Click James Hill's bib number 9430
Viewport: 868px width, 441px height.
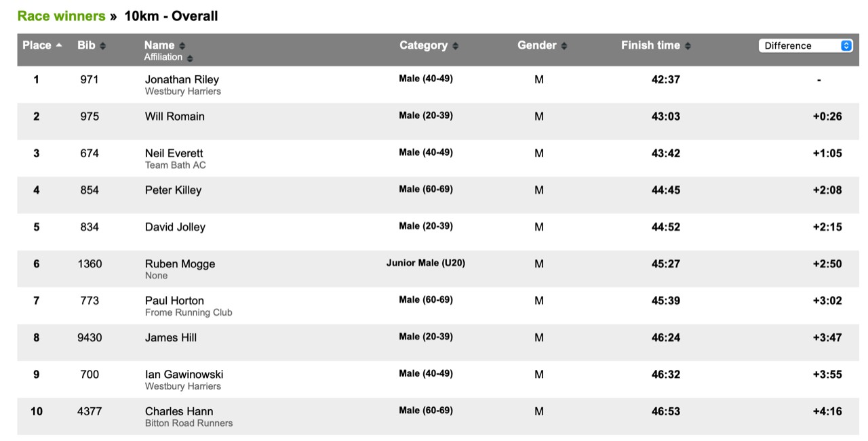90,337
